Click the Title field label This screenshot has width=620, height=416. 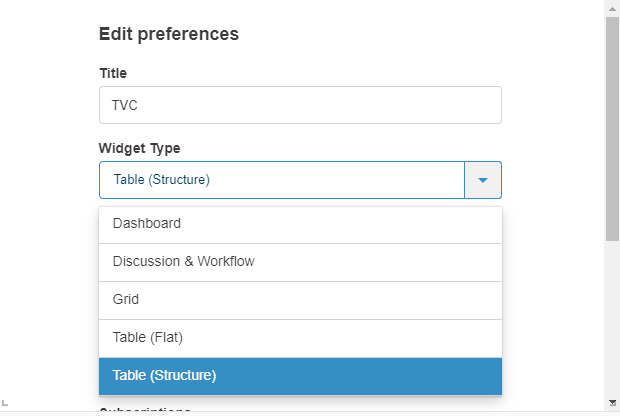pos(112,73)
